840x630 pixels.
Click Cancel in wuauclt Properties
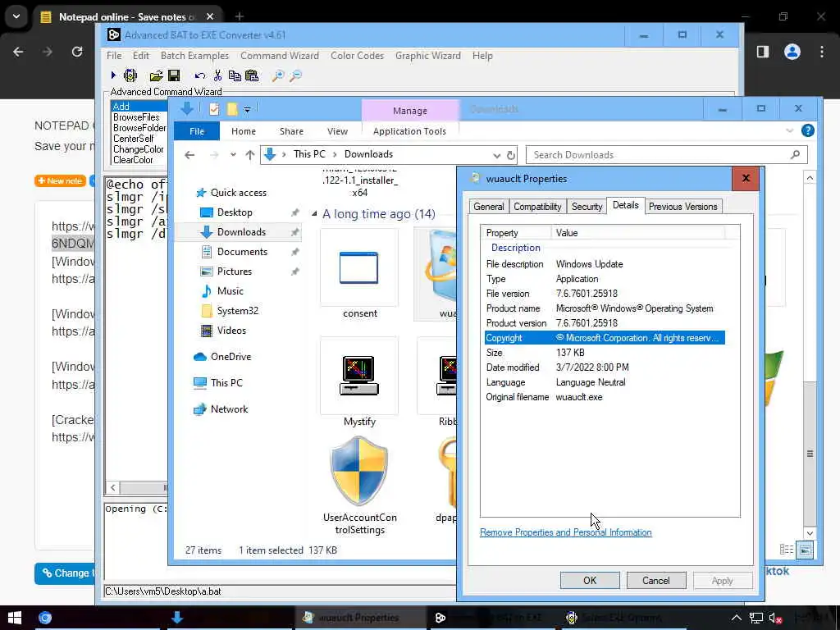655,581
